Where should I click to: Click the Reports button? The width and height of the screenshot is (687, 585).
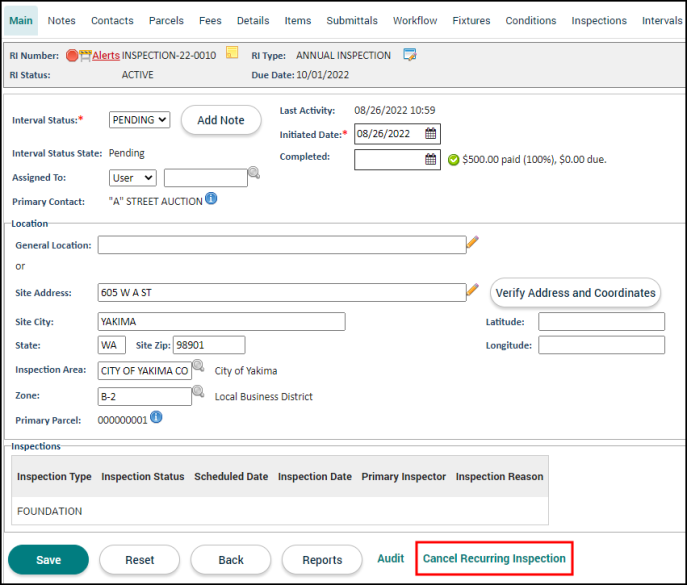[322, 560]
